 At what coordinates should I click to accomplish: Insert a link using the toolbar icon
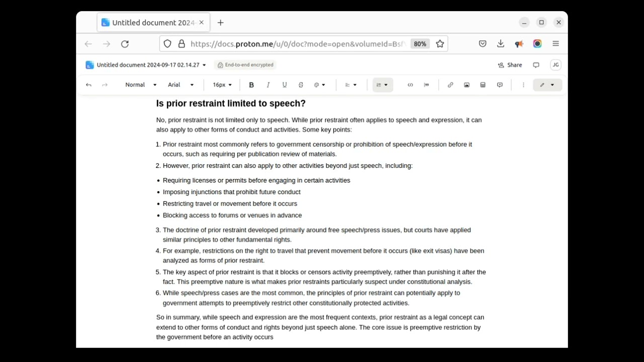tap(450, 85)
